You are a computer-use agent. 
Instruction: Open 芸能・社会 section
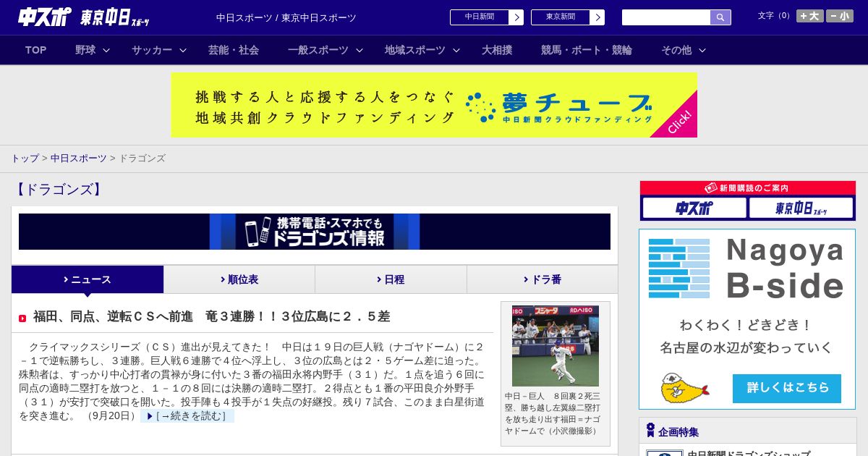click(234, 50)
